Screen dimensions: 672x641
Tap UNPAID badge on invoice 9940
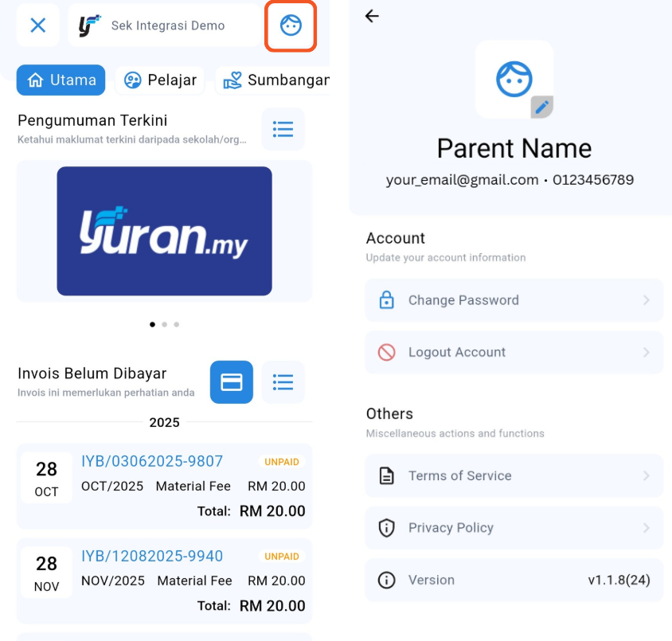(282, 556)
